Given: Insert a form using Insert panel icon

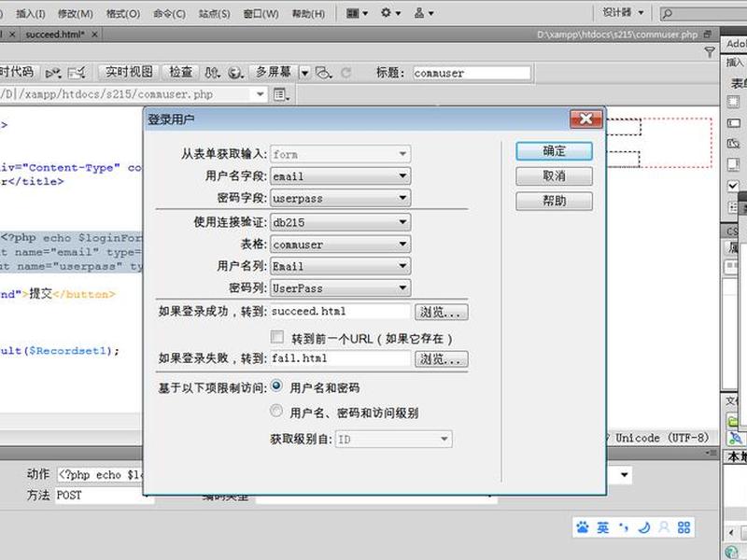Looking at the screenshot, I should tap(734, 102).
